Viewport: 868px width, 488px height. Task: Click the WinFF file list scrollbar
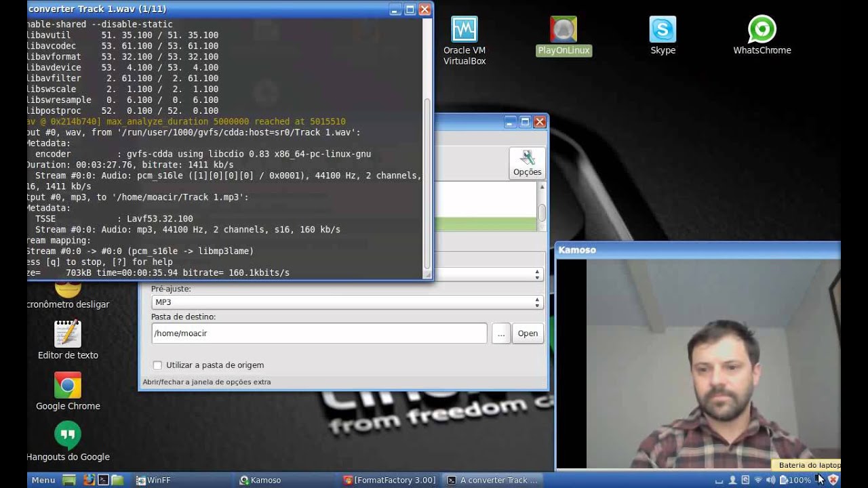pyautogui.click(x=542, y=207)
